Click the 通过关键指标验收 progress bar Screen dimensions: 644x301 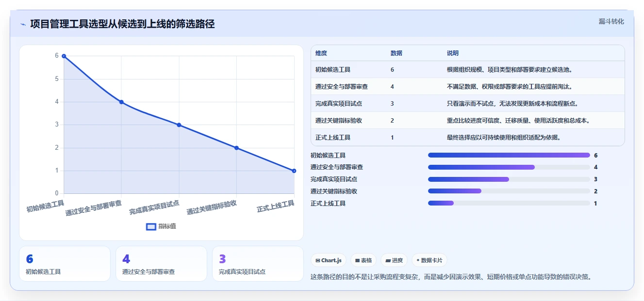tap(509, 191)
